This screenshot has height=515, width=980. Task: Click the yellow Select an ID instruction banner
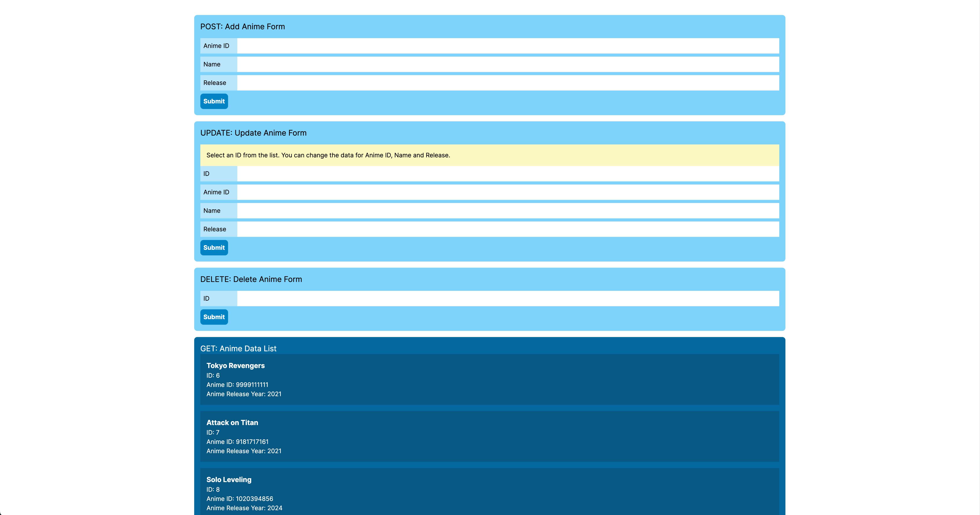point(489,155)
